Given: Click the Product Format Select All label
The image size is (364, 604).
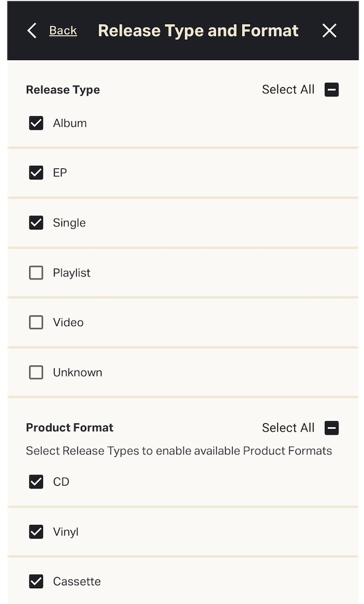Looking at the screenshot, I should [288, 428].
